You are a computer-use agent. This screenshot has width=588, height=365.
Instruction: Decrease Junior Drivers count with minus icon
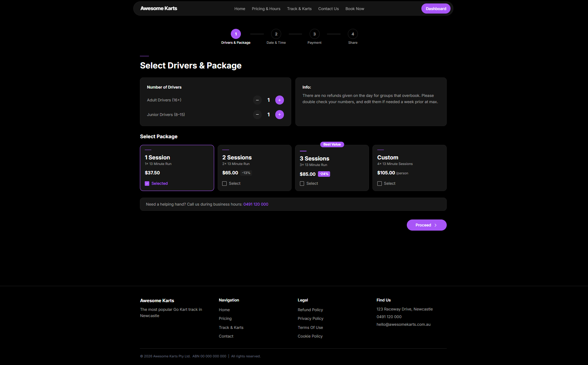click(257, 115)
